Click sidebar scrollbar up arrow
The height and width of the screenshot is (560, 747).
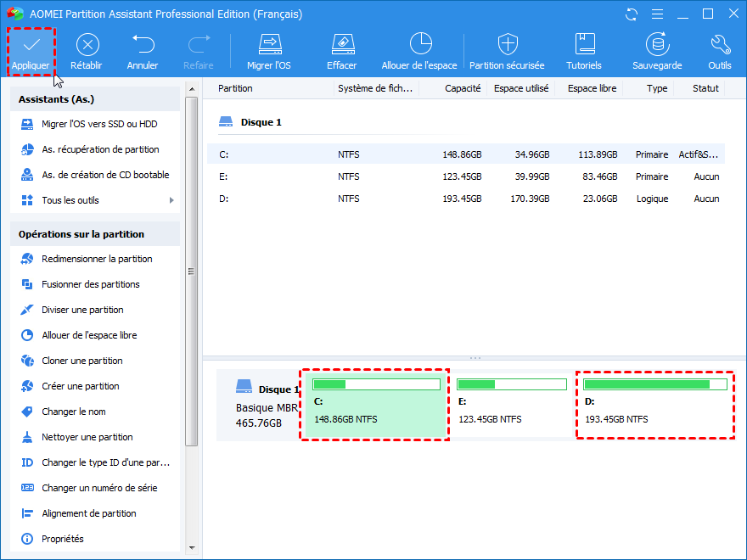[192, 89]
